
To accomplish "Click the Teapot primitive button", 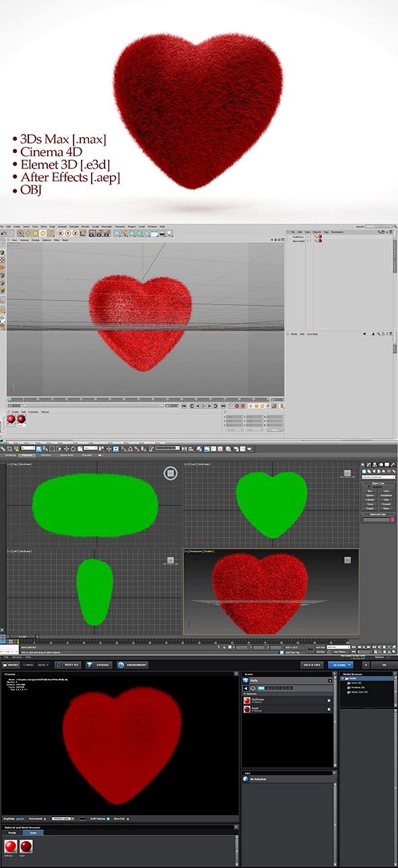I will tap(370, 509).
